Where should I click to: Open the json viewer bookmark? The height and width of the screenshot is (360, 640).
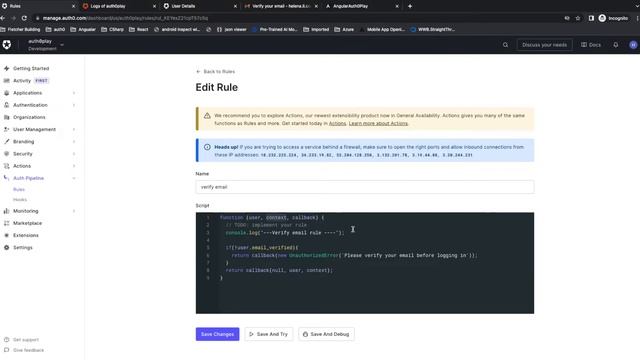click(x=231, y=29)
